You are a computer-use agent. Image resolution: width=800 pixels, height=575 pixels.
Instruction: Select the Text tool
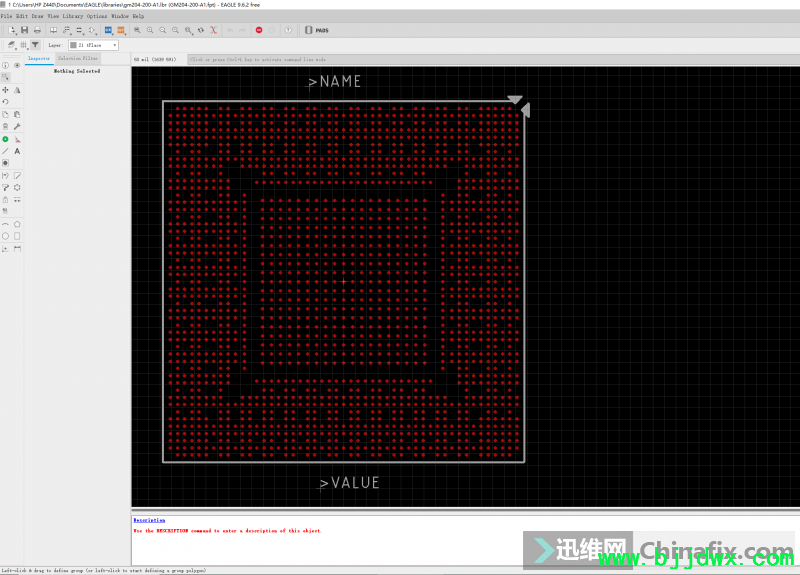pos(17,151)
